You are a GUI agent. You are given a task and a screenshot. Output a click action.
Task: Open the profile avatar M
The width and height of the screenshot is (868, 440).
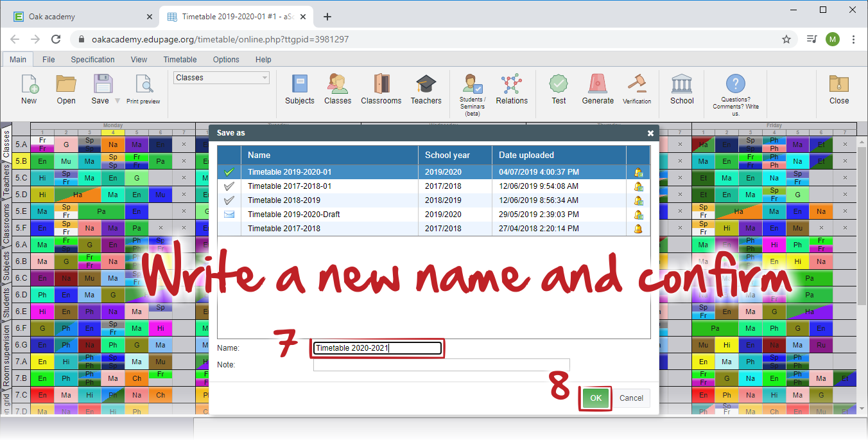833,39
